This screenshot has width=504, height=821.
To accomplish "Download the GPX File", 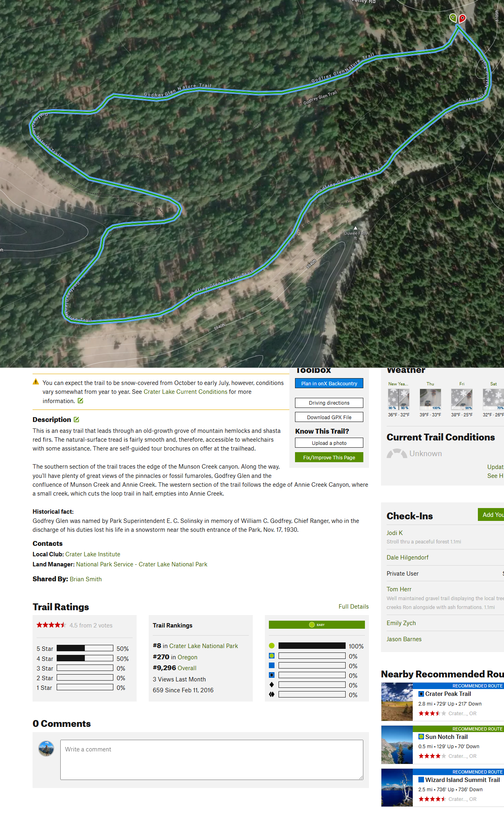I will click(329, 417).
